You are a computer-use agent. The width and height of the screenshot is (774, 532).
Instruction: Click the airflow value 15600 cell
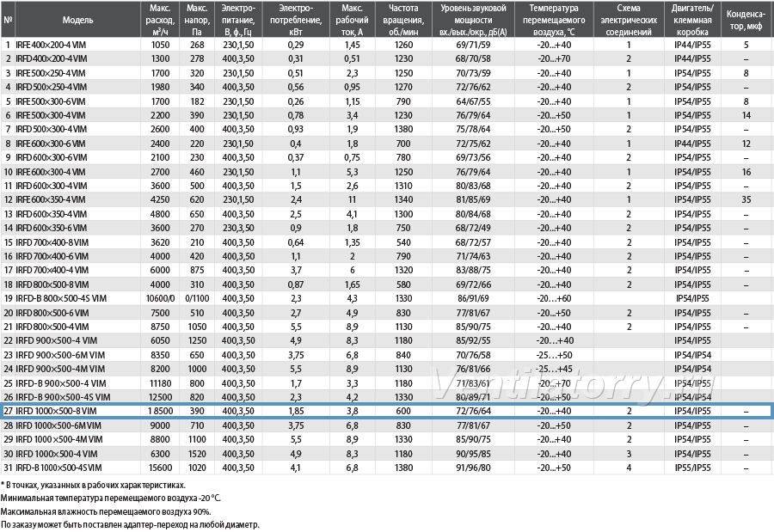160,468
